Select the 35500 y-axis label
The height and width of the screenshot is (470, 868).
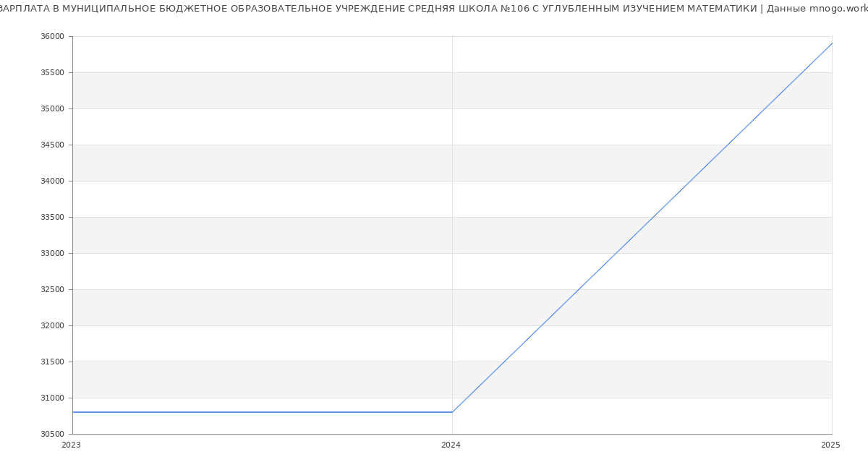pyautogui.click(x=52, y=73)
